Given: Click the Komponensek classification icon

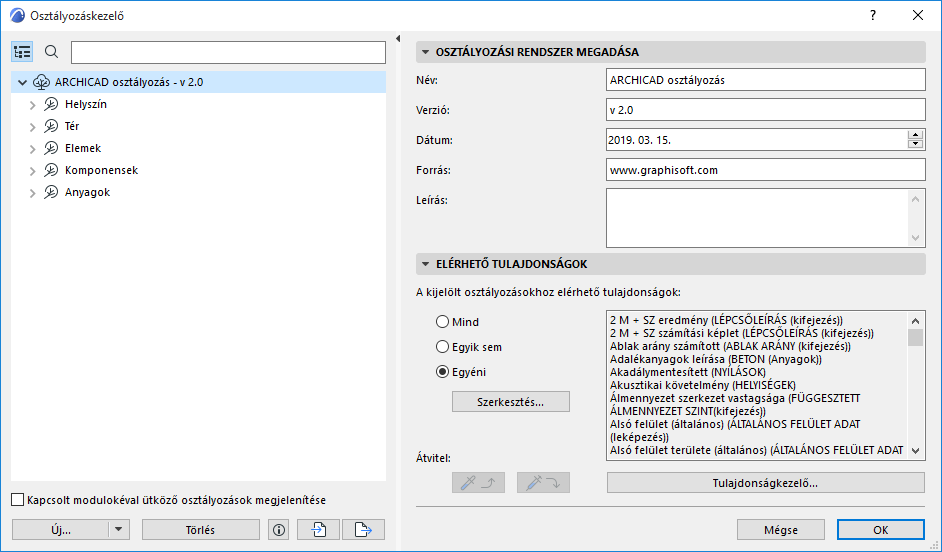Looking at the screenshot, I should 51,171.
